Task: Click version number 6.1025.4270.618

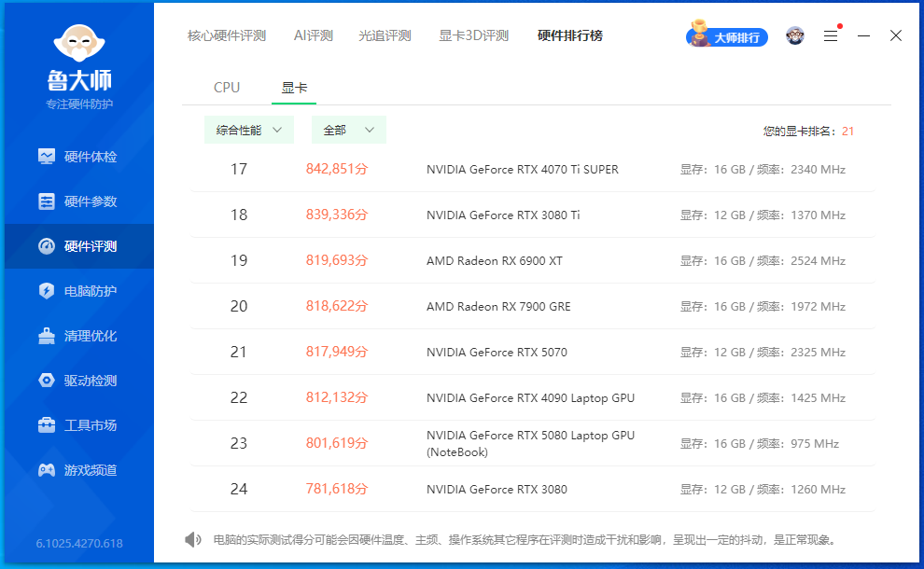Action: (x=79, y=543)
